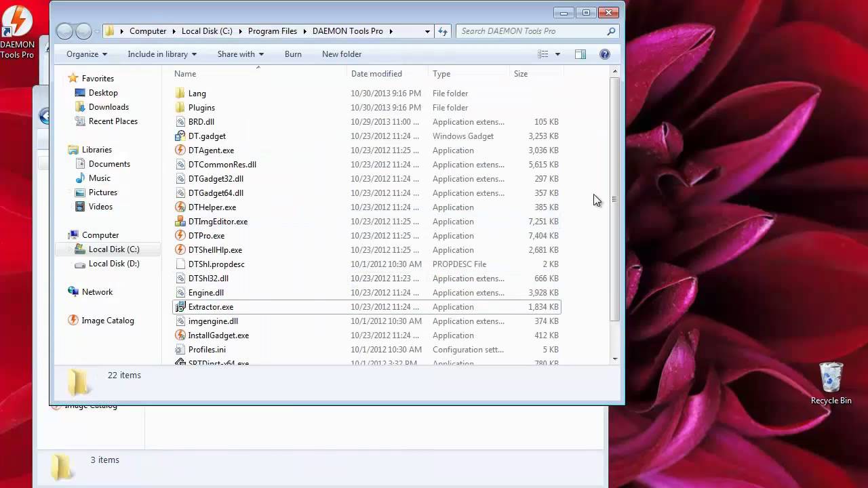Click the file list vertical scrollbar thumb
The width and height of the screenshot is (868, 488).
click(614, 199)
